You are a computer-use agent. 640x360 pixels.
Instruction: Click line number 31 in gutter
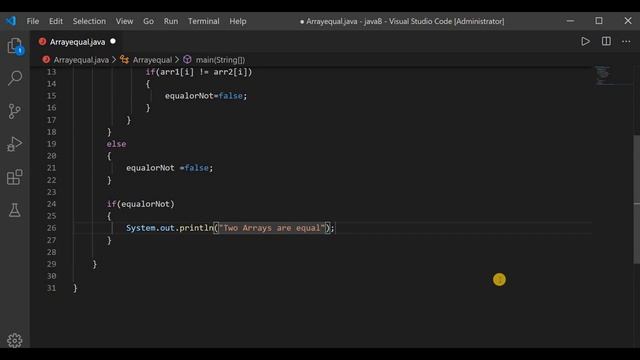tap(51, 288)
